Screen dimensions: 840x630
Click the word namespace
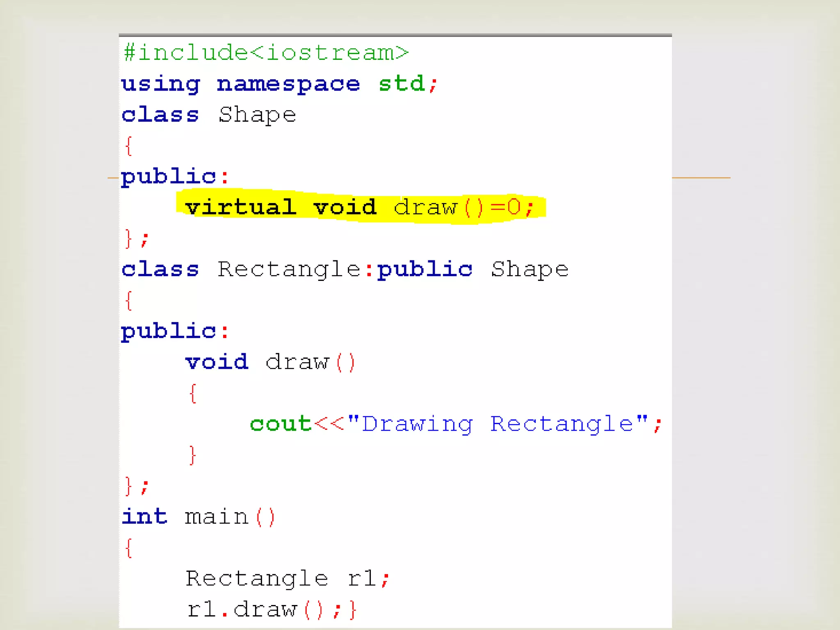point(288,84)
